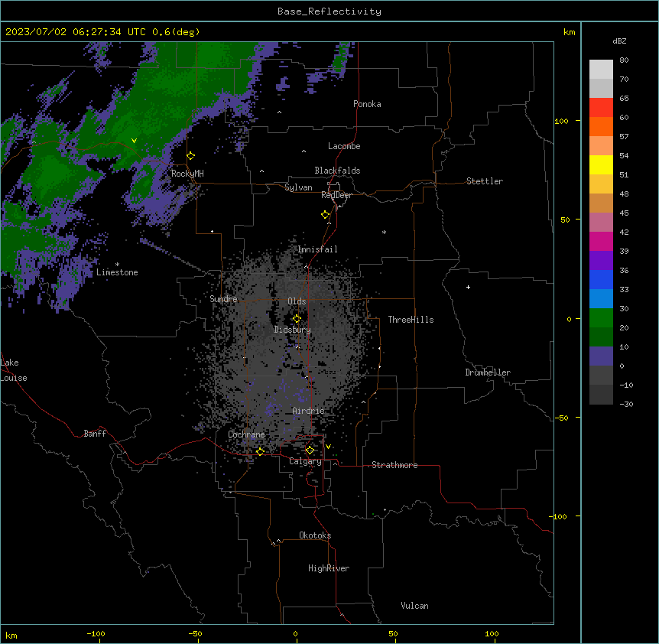
Task: Select the Innisfail city label
Action: point(317,249)
